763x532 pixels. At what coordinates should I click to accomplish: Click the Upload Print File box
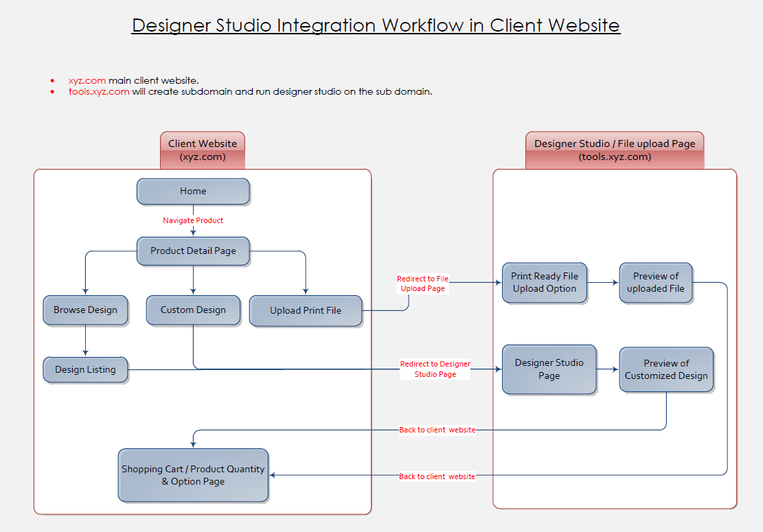306,311
